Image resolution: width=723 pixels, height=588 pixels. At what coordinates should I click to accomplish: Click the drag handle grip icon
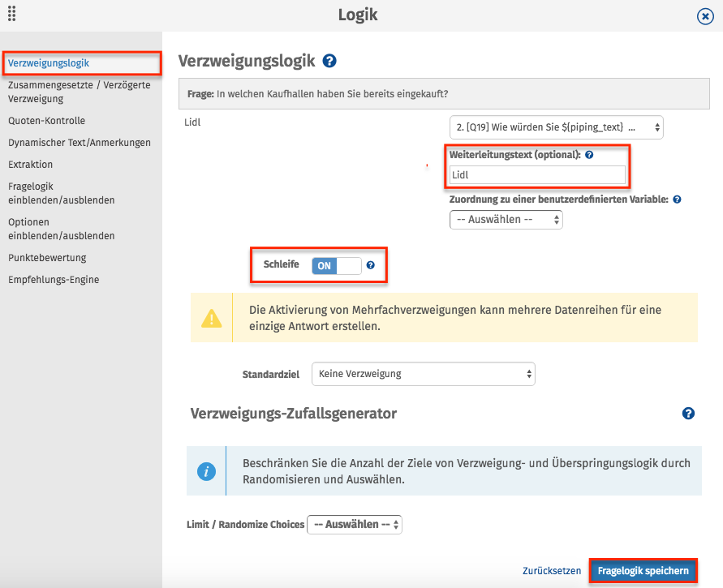click(x=11, y=14)
